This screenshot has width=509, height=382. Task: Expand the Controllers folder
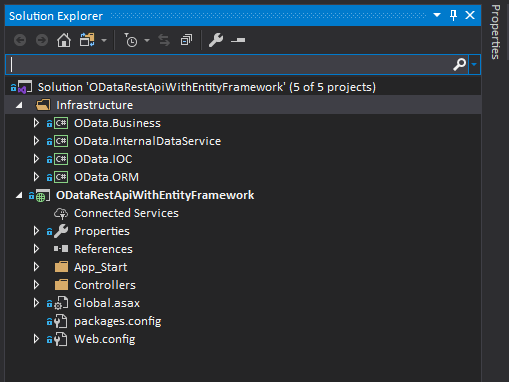pyautogui.click(x=36, y=285)
